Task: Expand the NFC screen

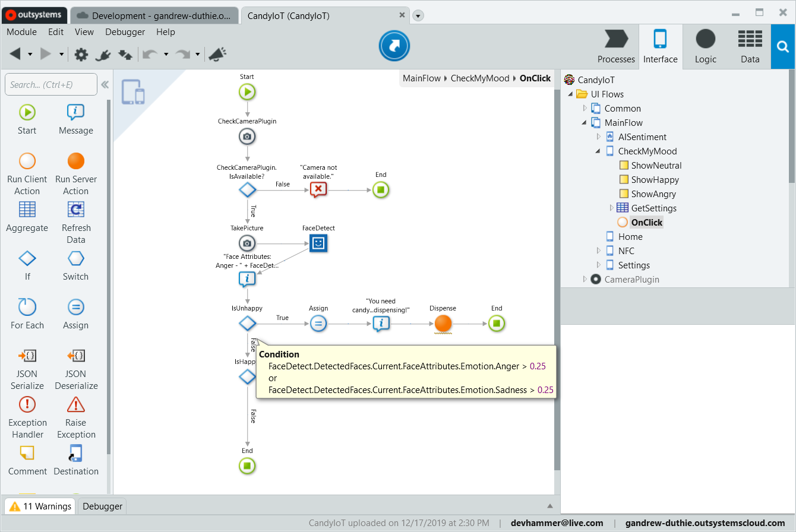Action: coord(598,251)
